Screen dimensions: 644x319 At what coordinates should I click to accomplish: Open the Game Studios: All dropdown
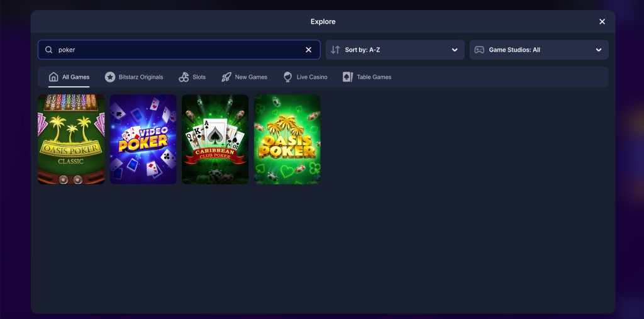(x=539, y=50)
